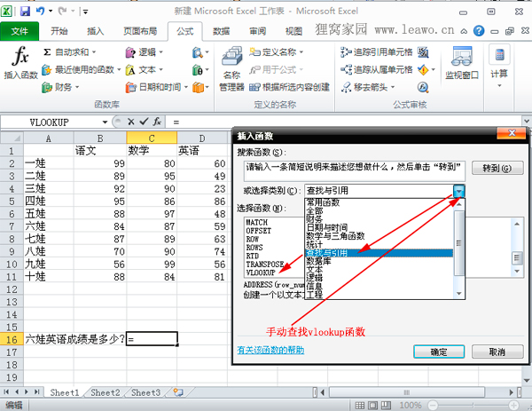Open Date and Time (日期和时间) functions
Screen dimensions: 532x411
156,87
